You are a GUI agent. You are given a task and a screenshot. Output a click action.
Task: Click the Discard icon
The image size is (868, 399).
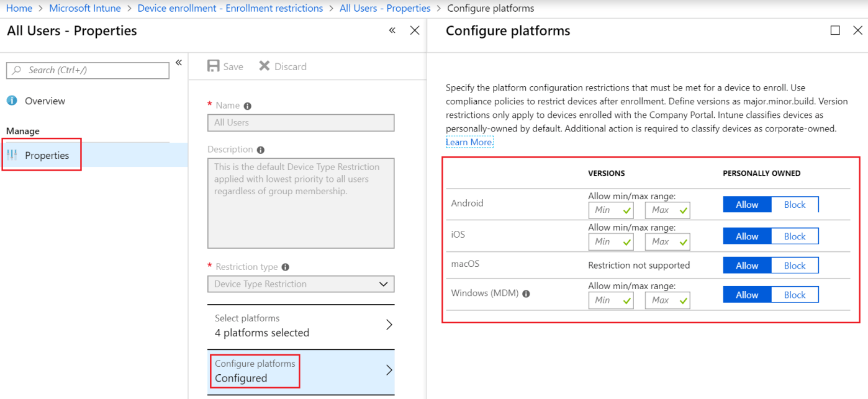pos(263,66)
